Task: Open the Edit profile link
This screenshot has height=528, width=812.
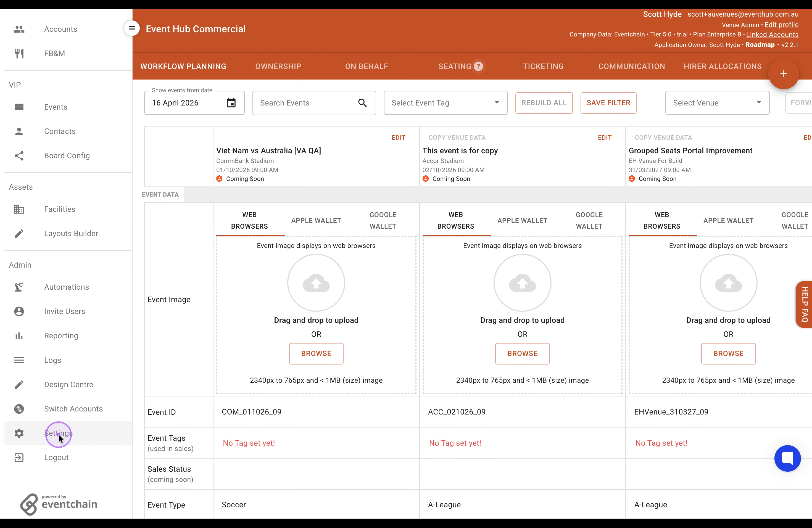Action: (781, 25)
